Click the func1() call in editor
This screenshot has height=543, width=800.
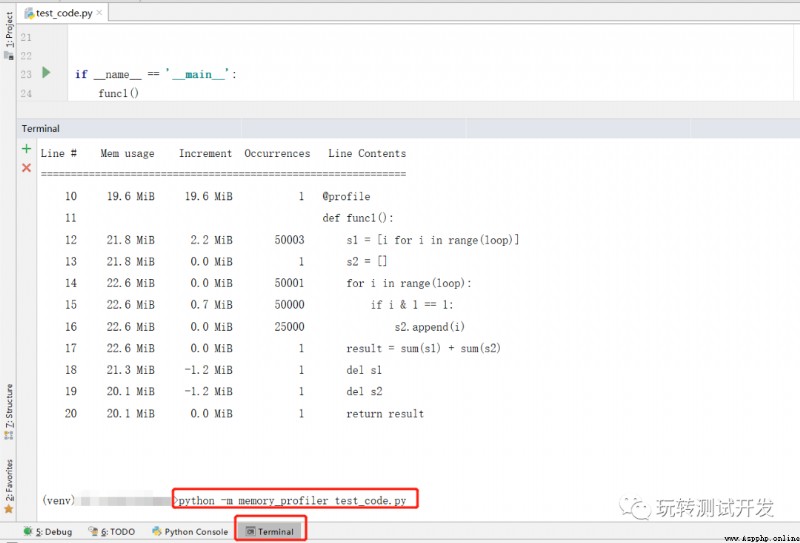[118, 93]
